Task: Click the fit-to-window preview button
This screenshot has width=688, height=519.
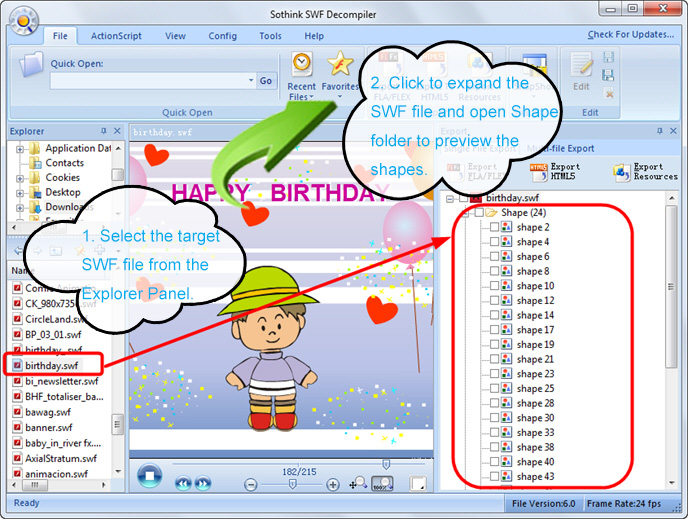Action: (x=418, y=483)
